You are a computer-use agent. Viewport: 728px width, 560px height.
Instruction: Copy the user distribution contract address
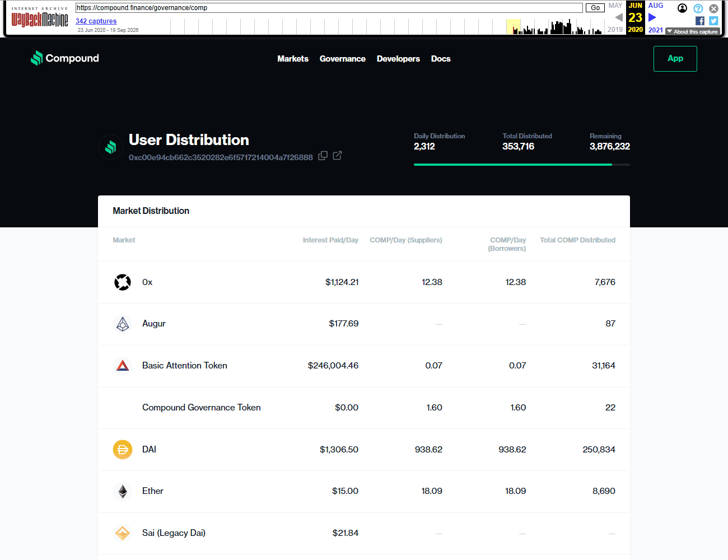(x=323, y=156)
